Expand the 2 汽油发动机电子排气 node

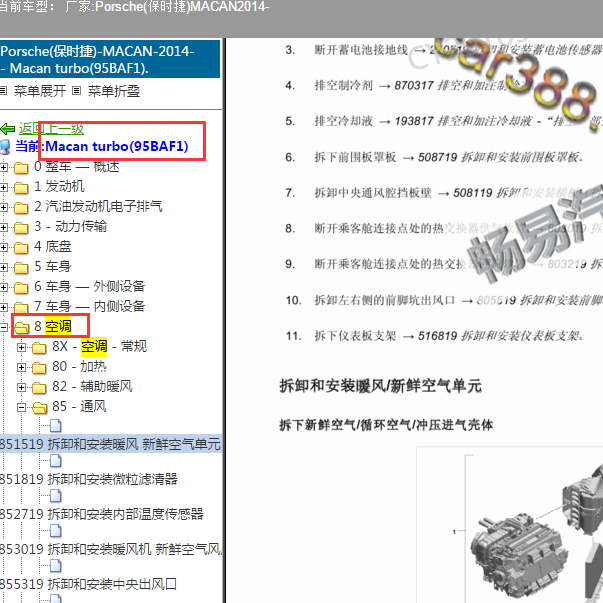pos(4,207)
